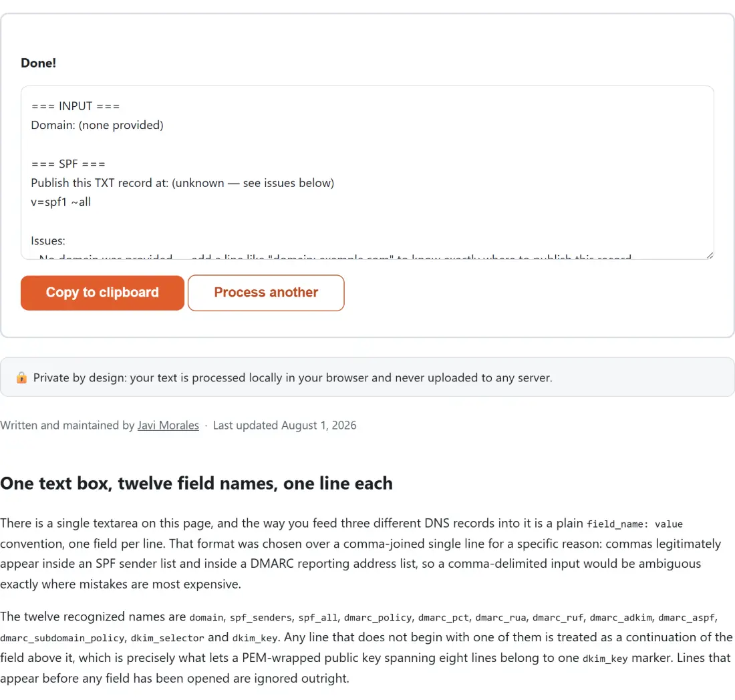Click the "dkim_selector" code term
The width and height of the screenshot is (735, 700).
[x=167, y=638]
